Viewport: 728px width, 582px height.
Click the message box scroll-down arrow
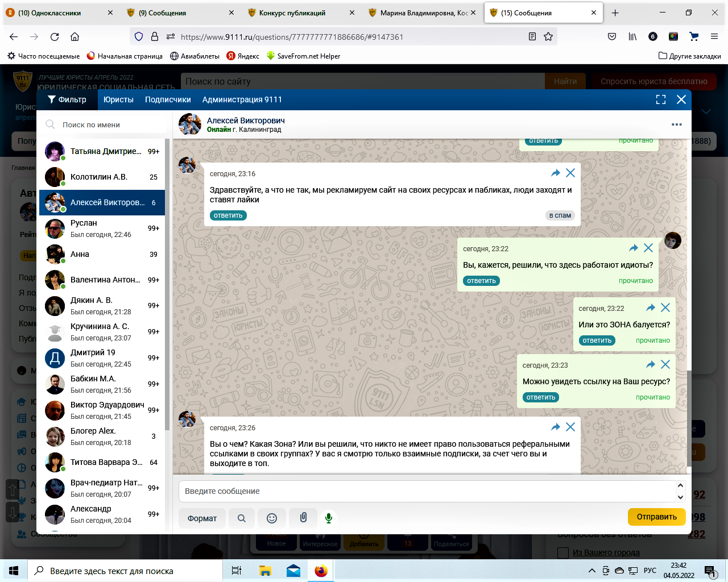point(680,497)
